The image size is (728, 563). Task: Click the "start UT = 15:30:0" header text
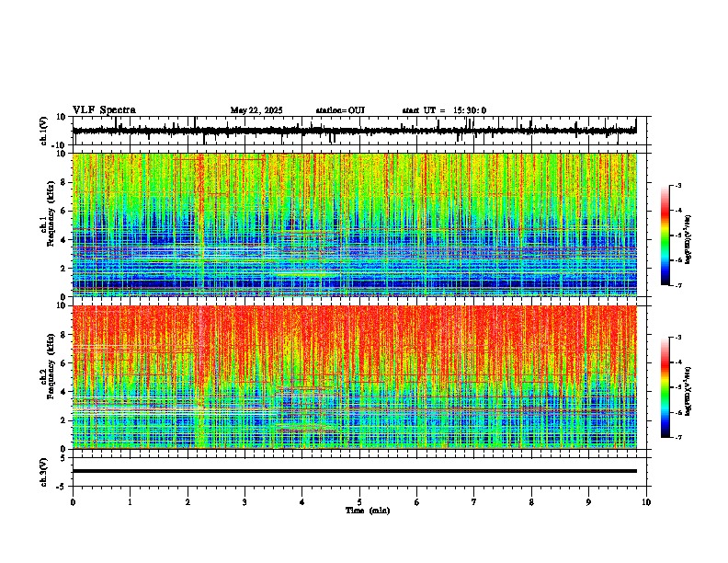click(444, 110)
